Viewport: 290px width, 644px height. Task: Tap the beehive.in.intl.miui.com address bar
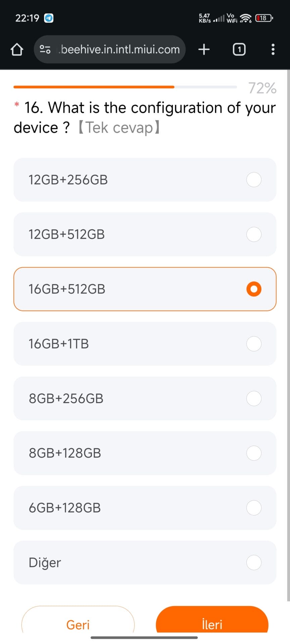point(120,50)
